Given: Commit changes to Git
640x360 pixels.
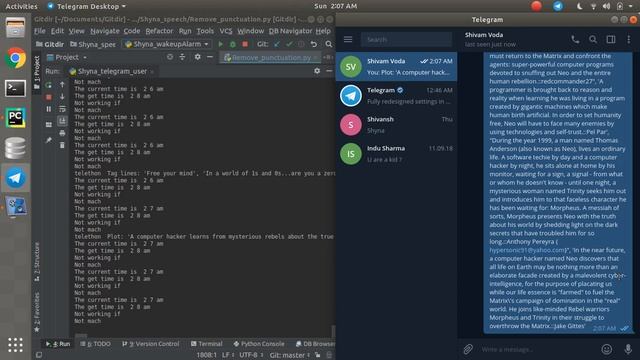Looking at the screenshot, I should pyautogui.click(x=289, y=44).
